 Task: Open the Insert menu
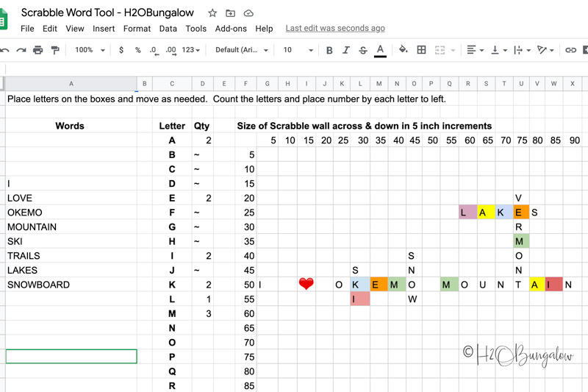[104, 29]
